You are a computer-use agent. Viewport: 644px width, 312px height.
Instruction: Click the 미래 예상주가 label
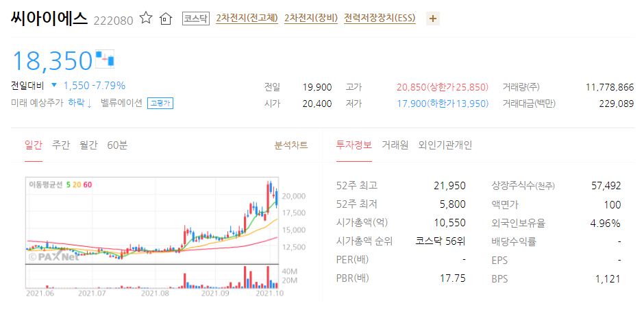38,103
